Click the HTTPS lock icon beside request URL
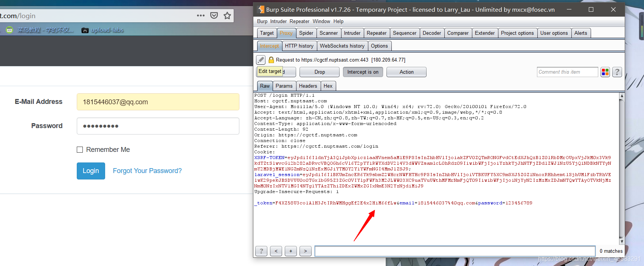This screenshot has width=644, height=266. [271, 60]
